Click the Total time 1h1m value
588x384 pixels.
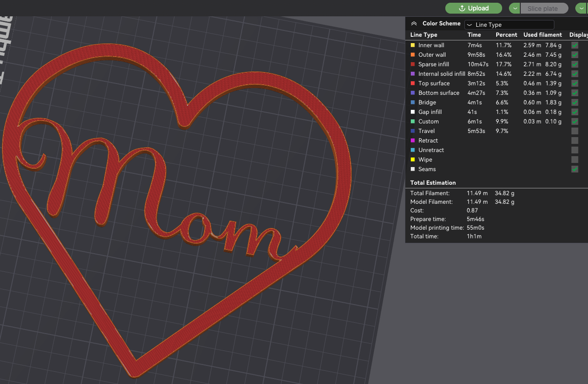pyautogui.click(x=474, y=236)
